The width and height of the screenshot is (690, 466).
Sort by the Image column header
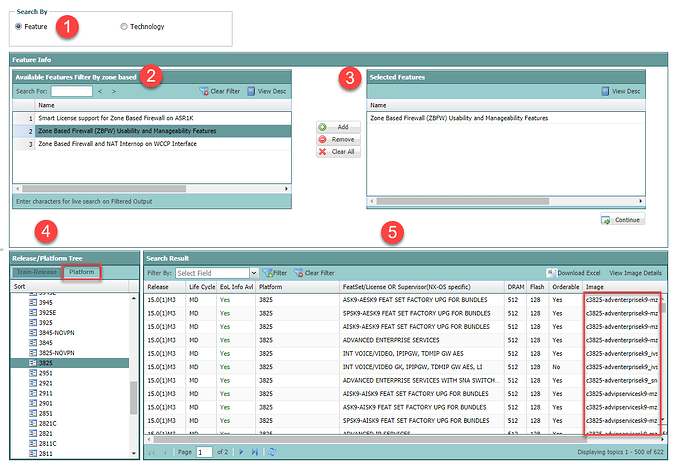tap(621, 287)
